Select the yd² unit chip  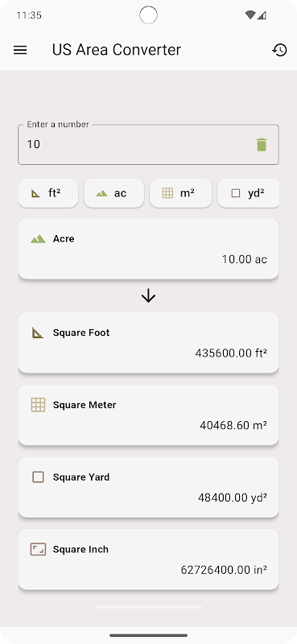248,193
